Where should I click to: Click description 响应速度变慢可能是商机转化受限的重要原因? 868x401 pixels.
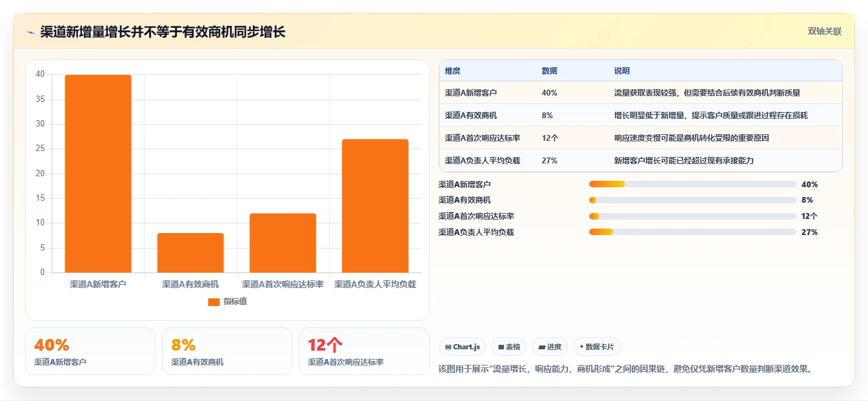[x=692, y=138]
